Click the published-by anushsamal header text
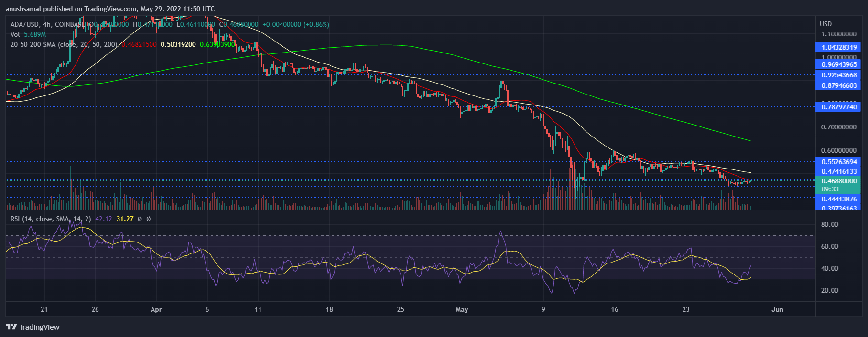The image size is (868, 337). tap(110, 9)
